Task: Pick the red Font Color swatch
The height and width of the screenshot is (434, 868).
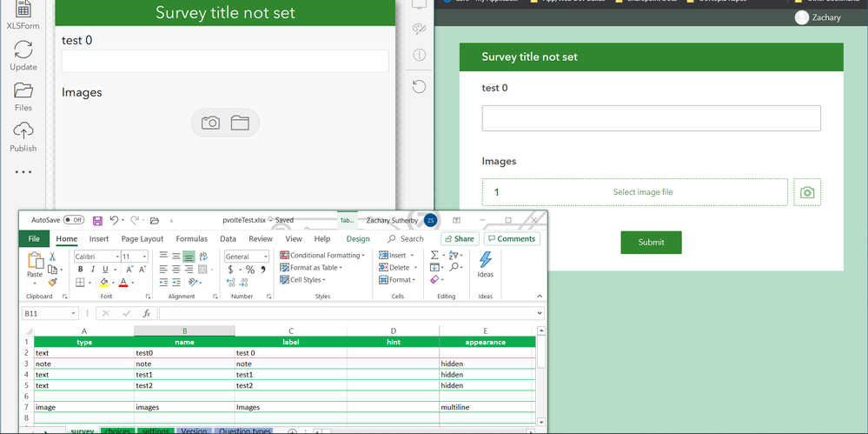Action: pos(123,283)
